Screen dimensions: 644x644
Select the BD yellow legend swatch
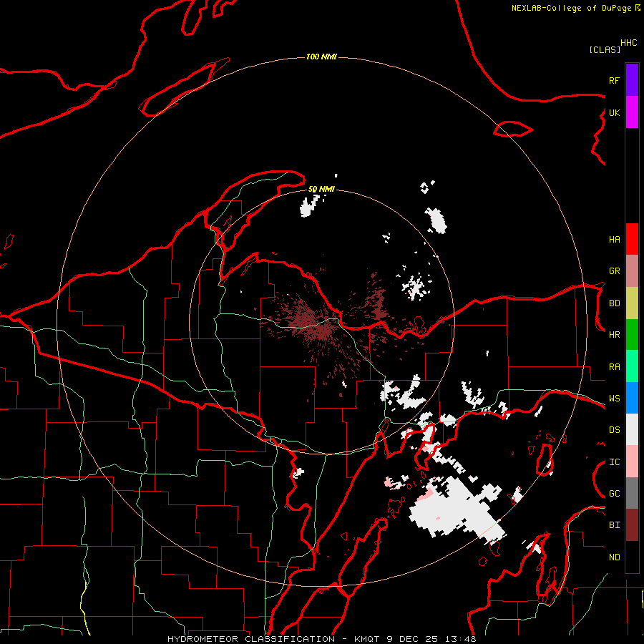coord(632,303)
